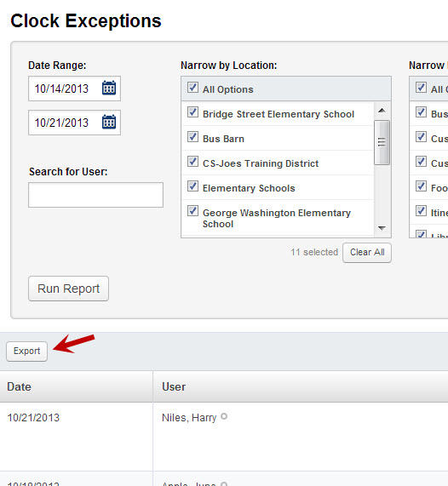Uncheck Bridge Street Elementary School
Image resolution: width=448 pixels, height=486 pixels.
click(x=192, y=111)
